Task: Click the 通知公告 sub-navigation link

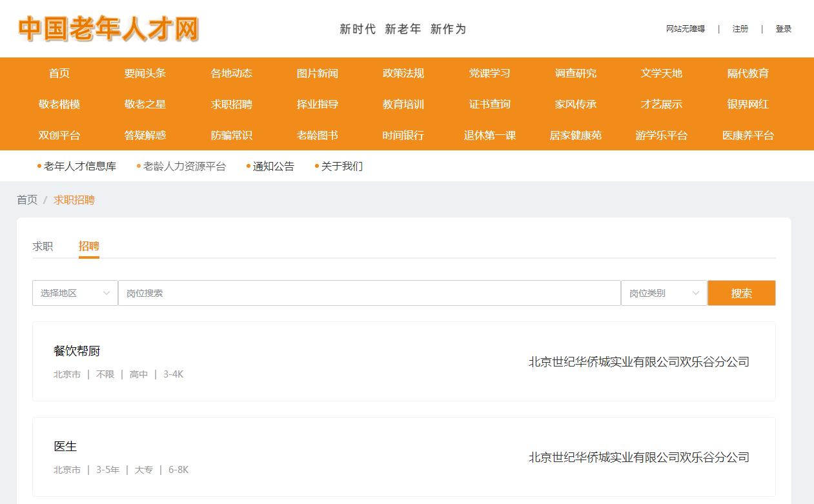Action: [273, 166]
